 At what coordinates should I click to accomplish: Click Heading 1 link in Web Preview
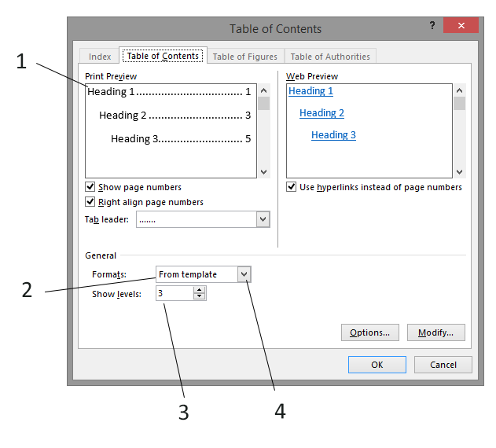[310, 91]
